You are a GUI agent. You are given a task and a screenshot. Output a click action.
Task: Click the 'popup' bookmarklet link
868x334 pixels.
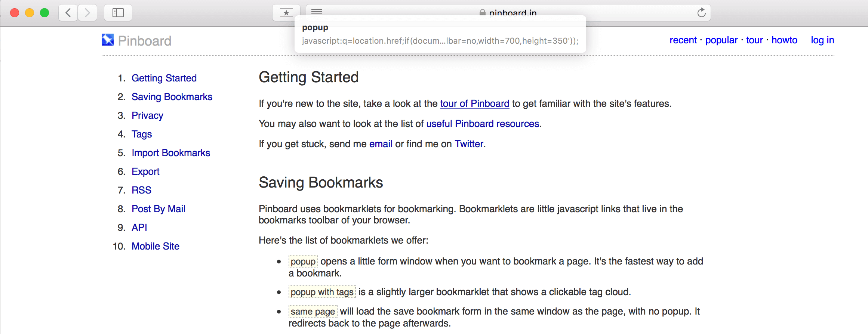coord(303,261)
